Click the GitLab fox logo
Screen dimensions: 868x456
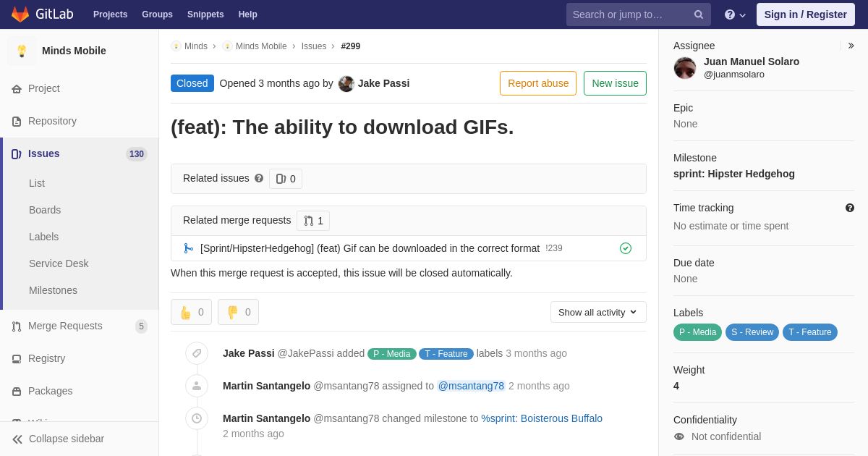20,14
